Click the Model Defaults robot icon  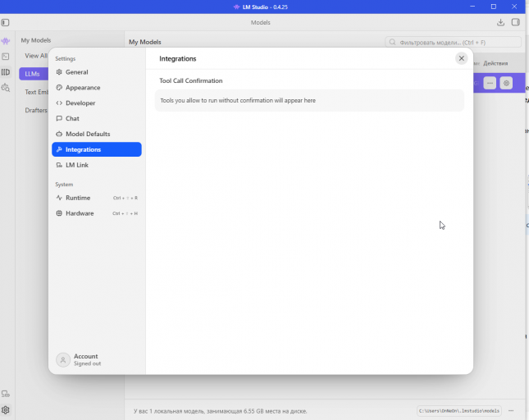[59, 134]
